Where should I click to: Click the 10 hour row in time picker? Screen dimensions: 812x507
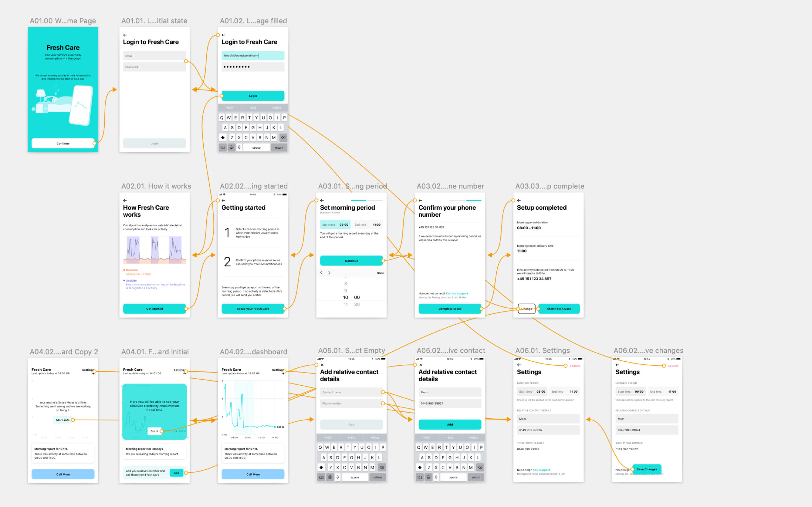coord(345,298)
